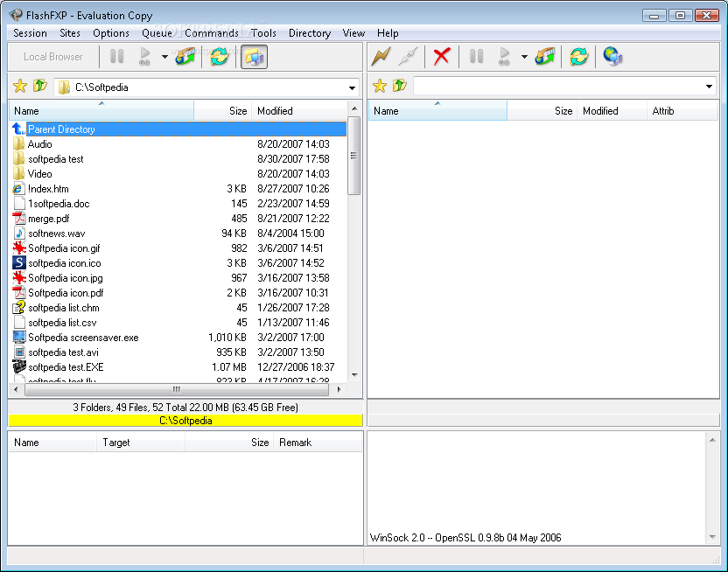Click the queue Target column header
728x572 pixels.
tap(141, 443)
